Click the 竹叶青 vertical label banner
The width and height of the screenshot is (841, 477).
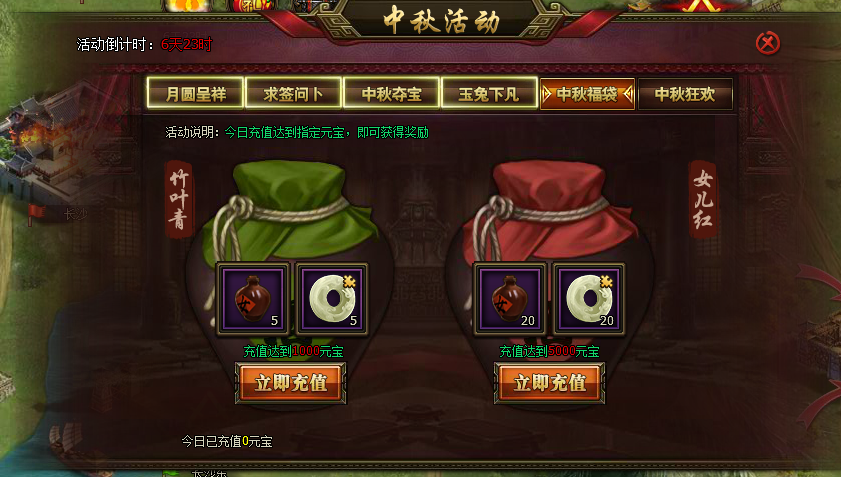point(179,199)
